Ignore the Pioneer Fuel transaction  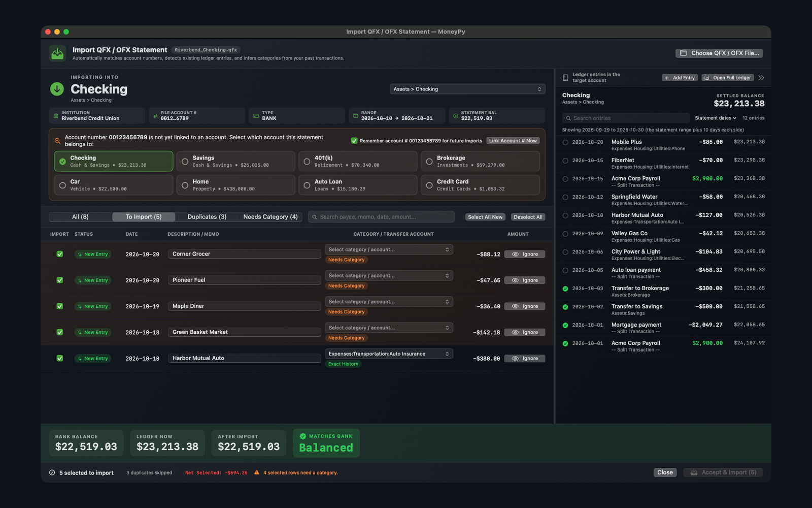525,280
